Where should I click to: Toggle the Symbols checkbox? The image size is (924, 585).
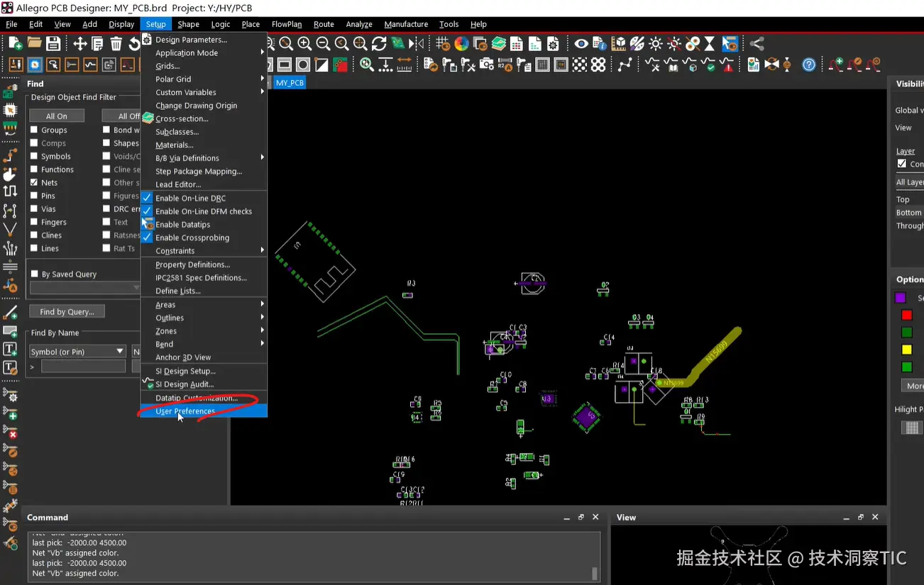(x=34, y=156)
